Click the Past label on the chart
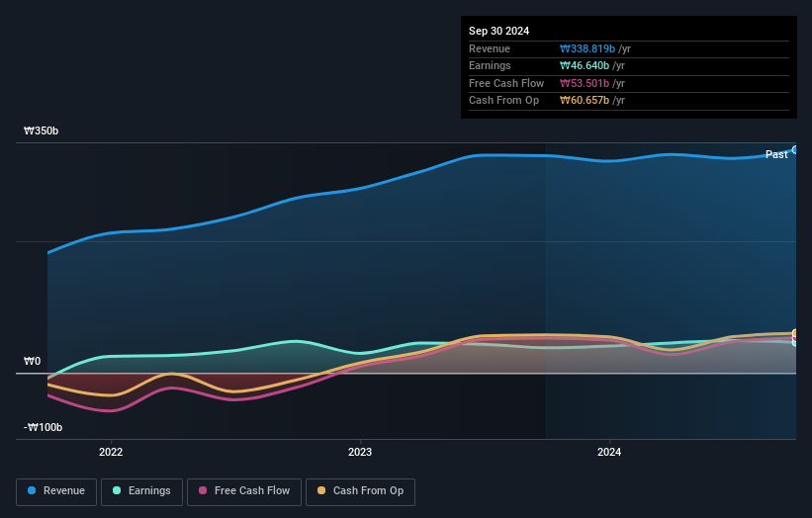The height and width of the screenshot is (518, 812). (776, 155)
